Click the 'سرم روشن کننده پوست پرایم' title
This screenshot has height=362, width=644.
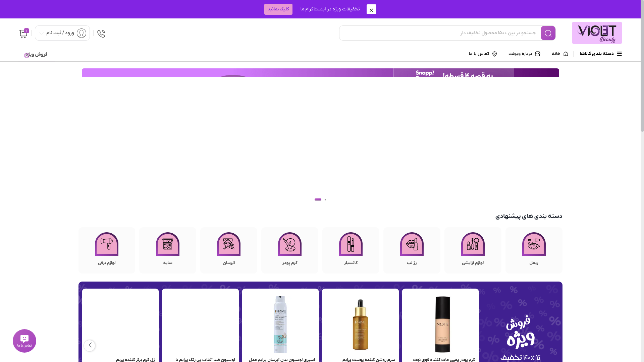369,359
